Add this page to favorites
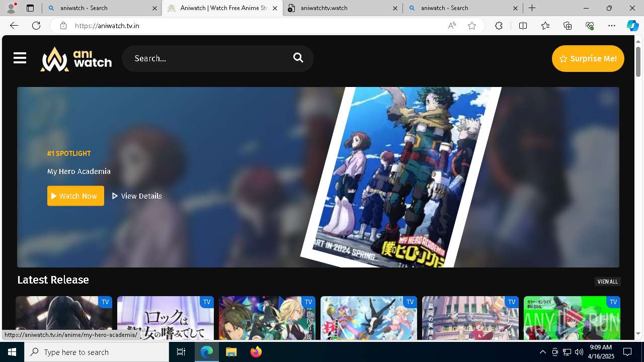The width and height of the screenshot is (644, 362). pyautogui.click(x=472, y=26)
